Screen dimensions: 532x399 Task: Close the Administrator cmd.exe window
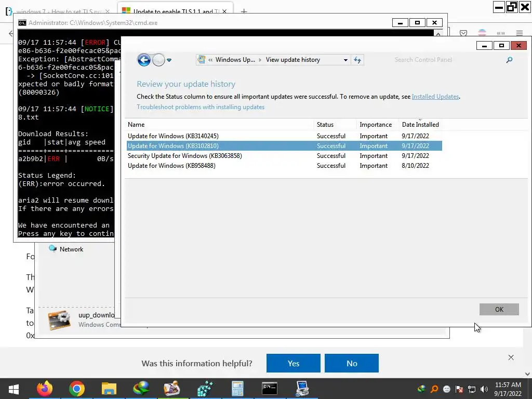pos(434,23)
